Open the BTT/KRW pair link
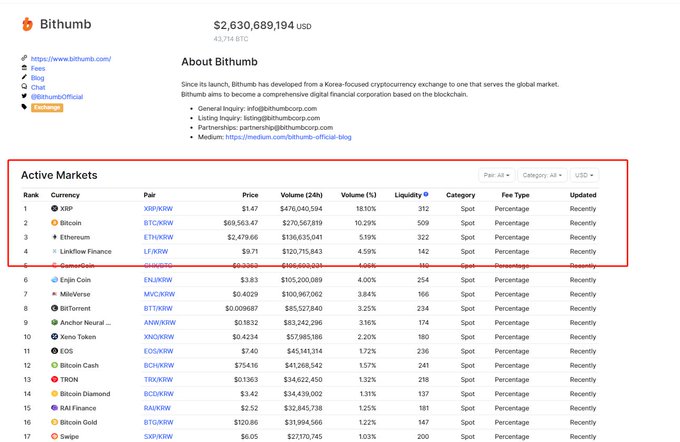 click(158, 308)
